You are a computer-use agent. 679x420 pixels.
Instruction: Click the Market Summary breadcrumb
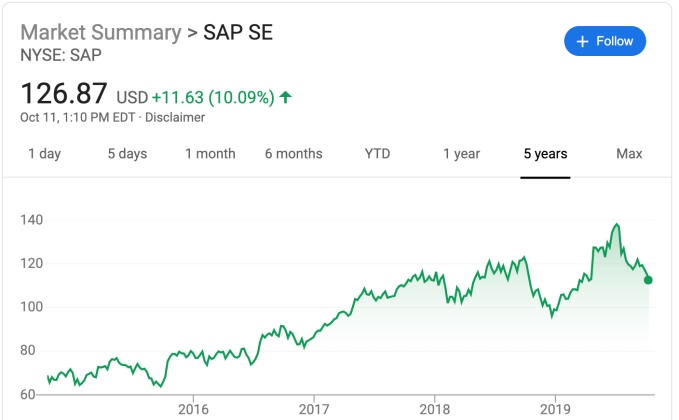[x=99, y=31]
